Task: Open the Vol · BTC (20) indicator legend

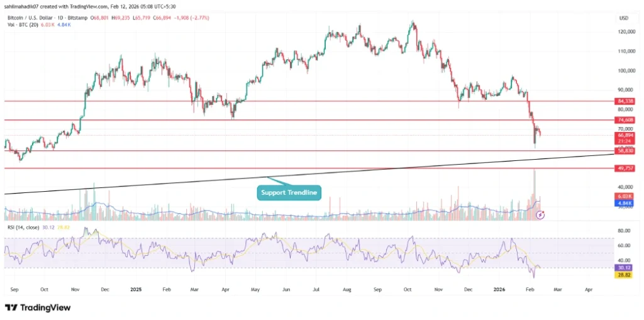Action: (22, 19)
